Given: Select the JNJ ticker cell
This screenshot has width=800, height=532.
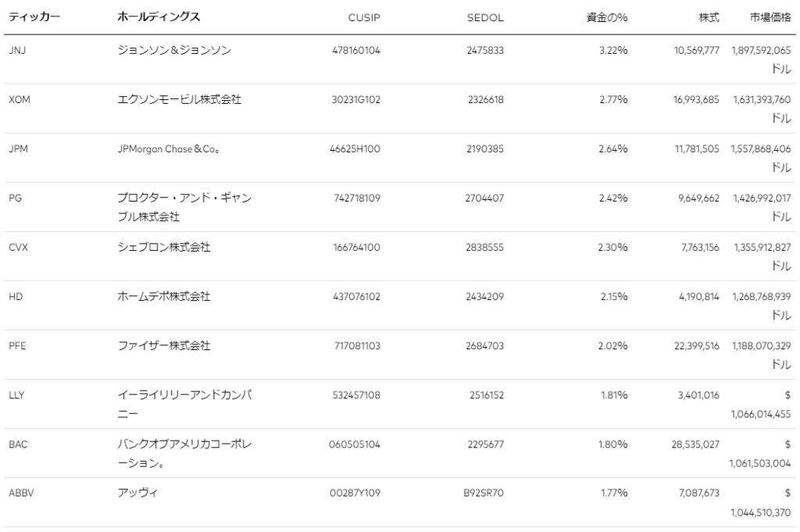Looking at the screenshot, I should coord(16,51).
